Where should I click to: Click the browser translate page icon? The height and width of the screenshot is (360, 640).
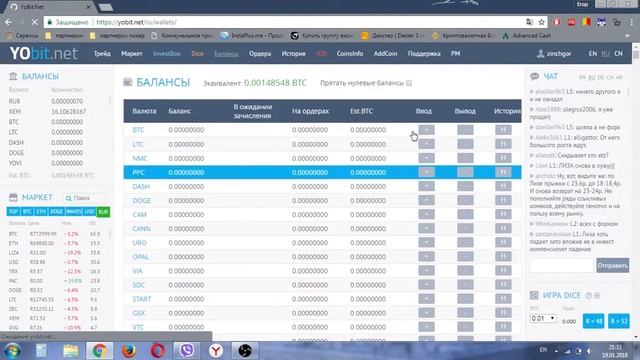click(529, 22)
